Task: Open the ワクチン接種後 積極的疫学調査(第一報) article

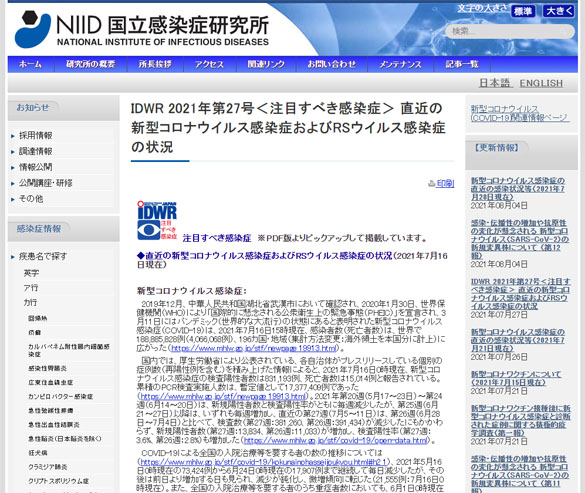Action: click(x=520, y=421)
